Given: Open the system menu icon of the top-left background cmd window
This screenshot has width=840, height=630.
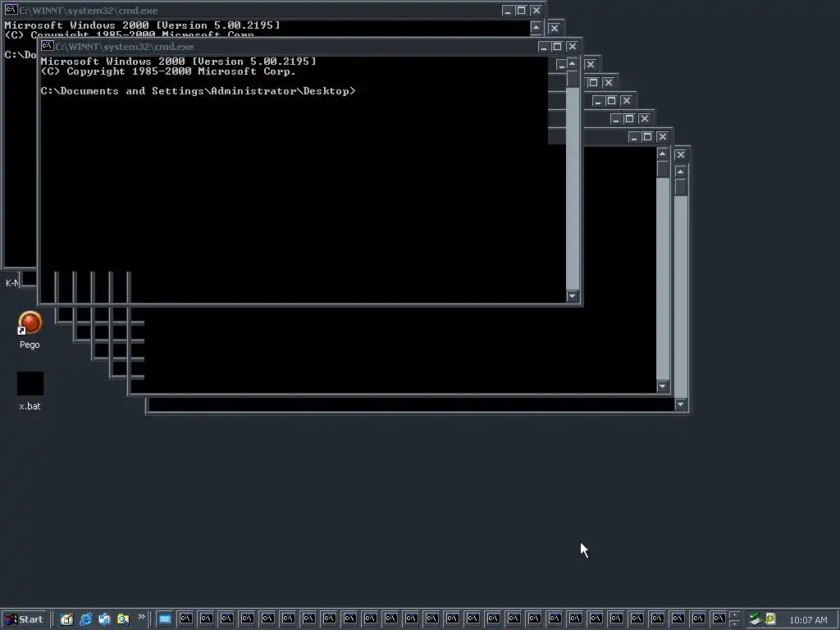Looking at the screenshot, I should click(x=11, y=10).
